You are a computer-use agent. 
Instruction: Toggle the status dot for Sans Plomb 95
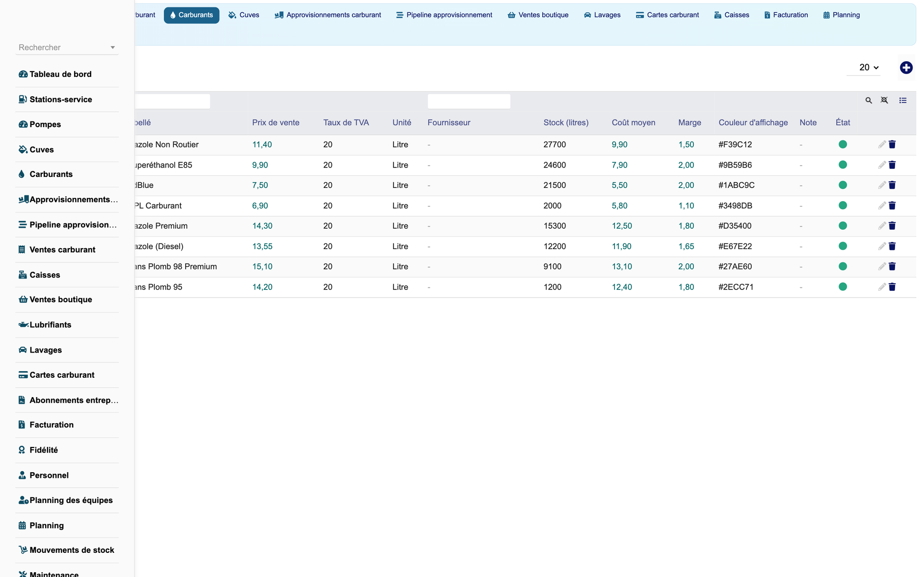pyautogui.click(x=843, y=287)
